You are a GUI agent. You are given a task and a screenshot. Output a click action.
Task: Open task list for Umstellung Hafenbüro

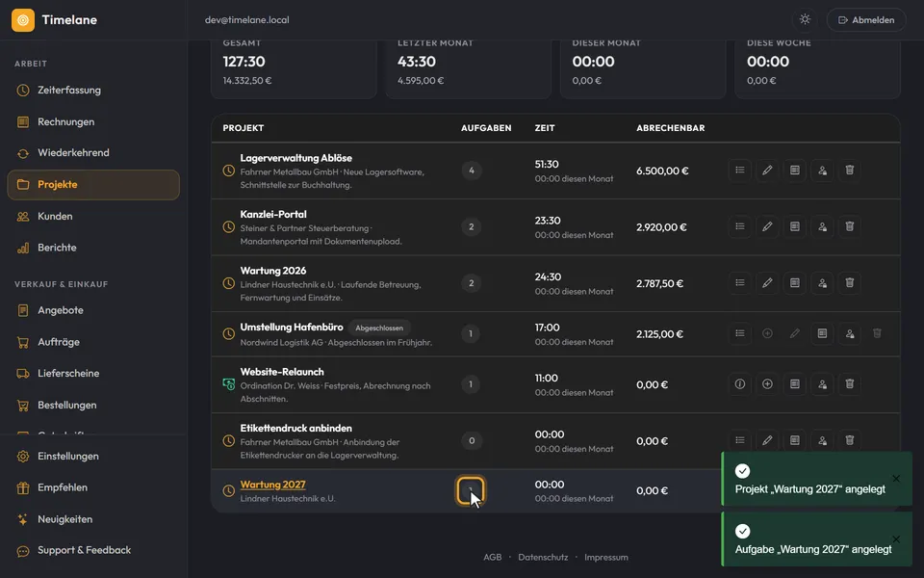point(739,334)
